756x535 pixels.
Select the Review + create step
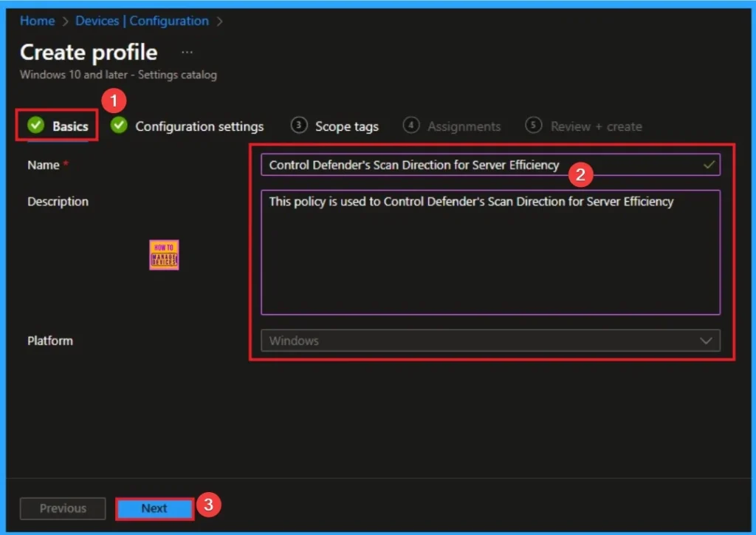point(596,126)
